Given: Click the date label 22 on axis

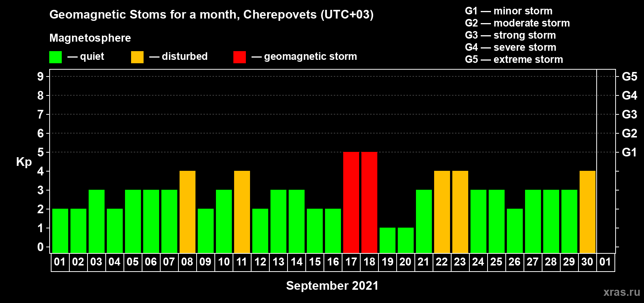Looking at the screenshot, I should coord(442,262).
